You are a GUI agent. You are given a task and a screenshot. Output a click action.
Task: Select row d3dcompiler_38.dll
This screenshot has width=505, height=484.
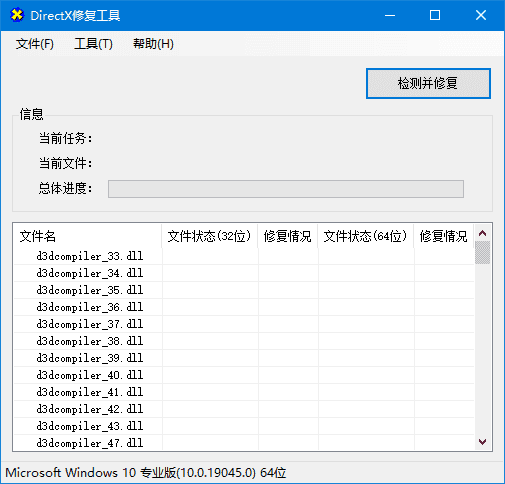pos(244,341)
